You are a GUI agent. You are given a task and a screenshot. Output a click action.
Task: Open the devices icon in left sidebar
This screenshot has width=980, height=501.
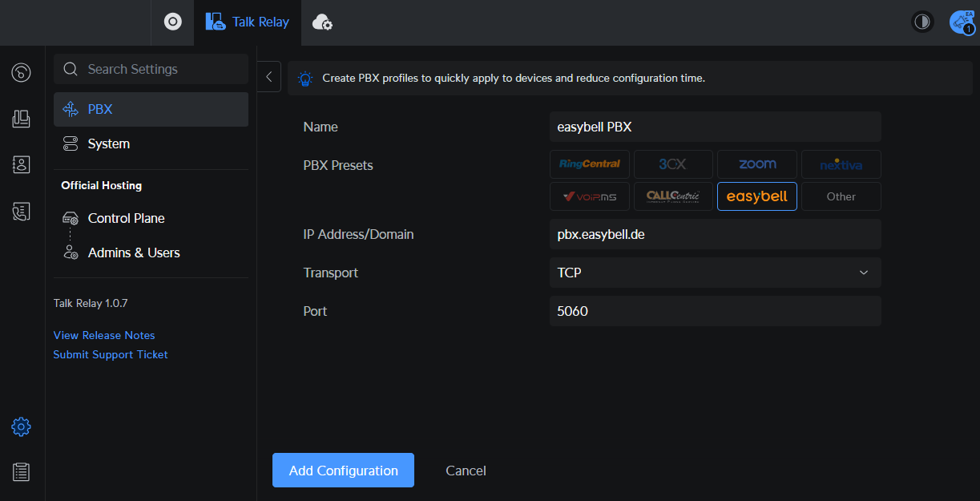[x=22, y=119]
